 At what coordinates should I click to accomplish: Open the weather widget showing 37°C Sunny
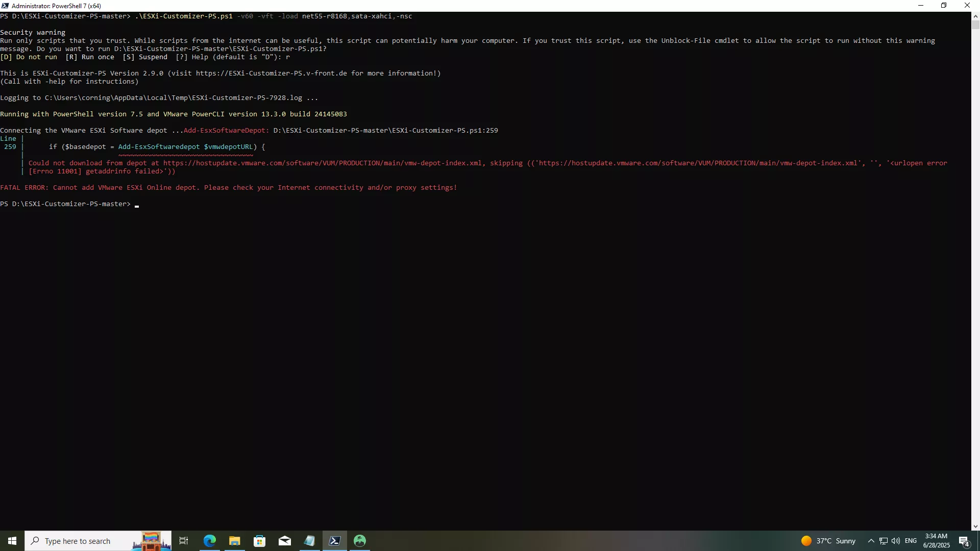tap(828, 541)
